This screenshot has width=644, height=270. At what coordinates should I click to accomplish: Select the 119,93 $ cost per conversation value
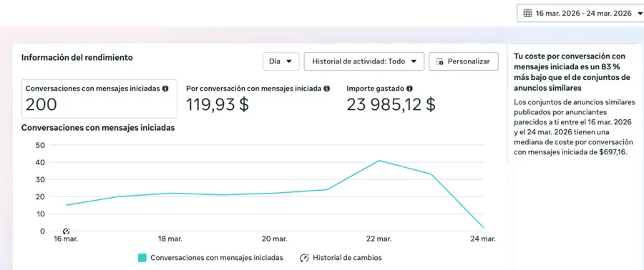pyautogui.click(x=218, y=105)
